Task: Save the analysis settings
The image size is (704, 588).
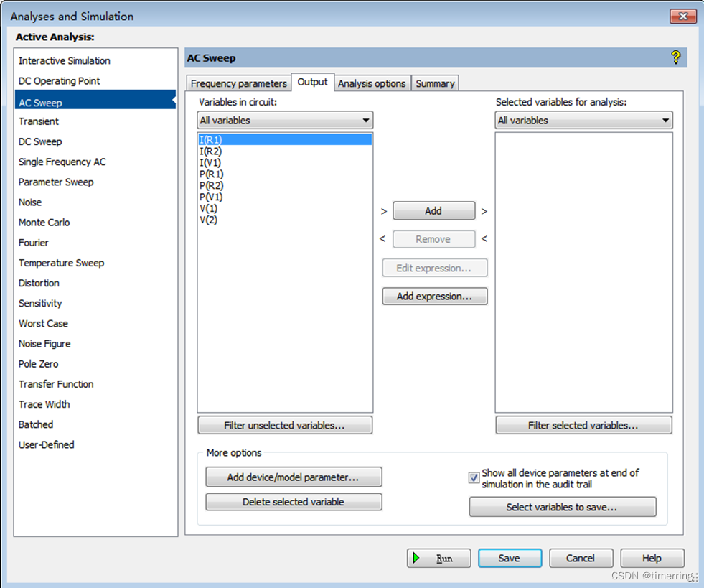Action: coord(510,558)
